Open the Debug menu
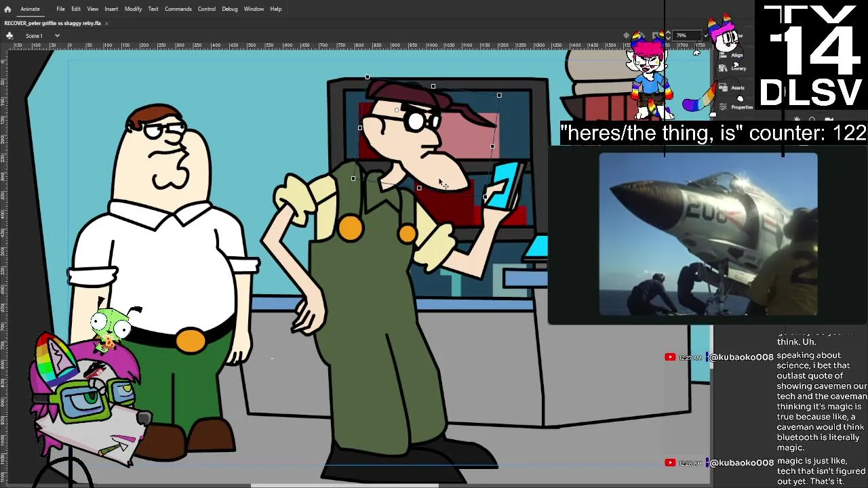Viewport: 868px width, 488px height. 230,9
